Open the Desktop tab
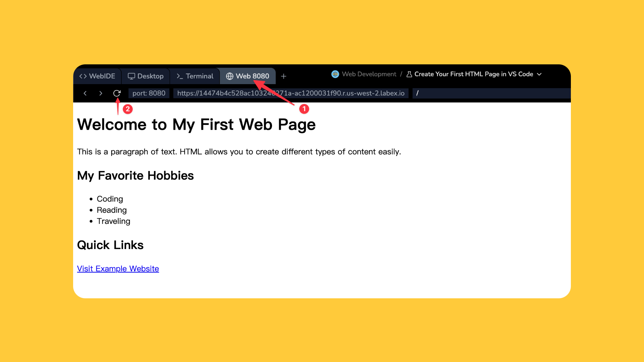 pyautogui.click(x=146, y=76)
